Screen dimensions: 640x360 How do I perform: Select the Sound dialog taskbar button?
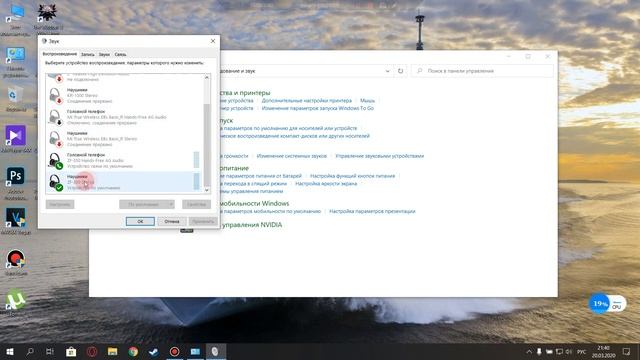[x=216, y=351]
